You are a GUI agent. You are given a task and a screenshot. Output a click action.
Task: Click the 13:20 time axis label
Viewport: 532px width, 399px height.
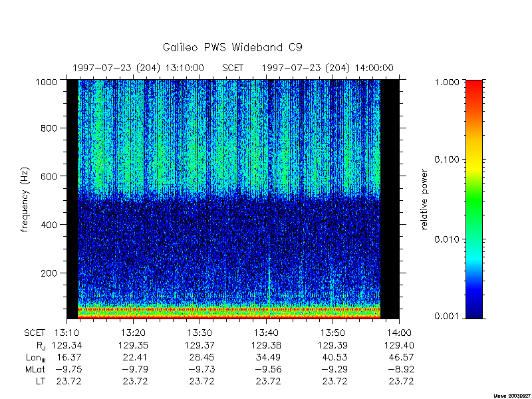[133, 333]
